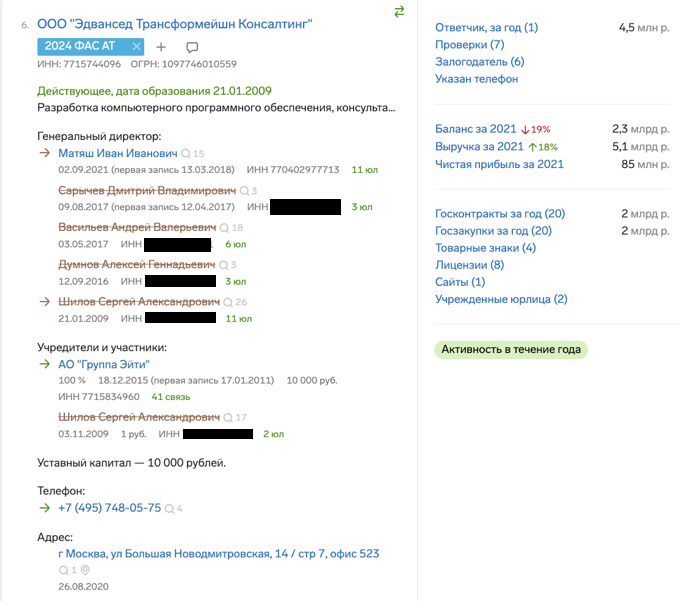The width and height of the screenshot is (681, 601).
Task: Open director Матяш Иван Иванович
Action: click(118, 153)
